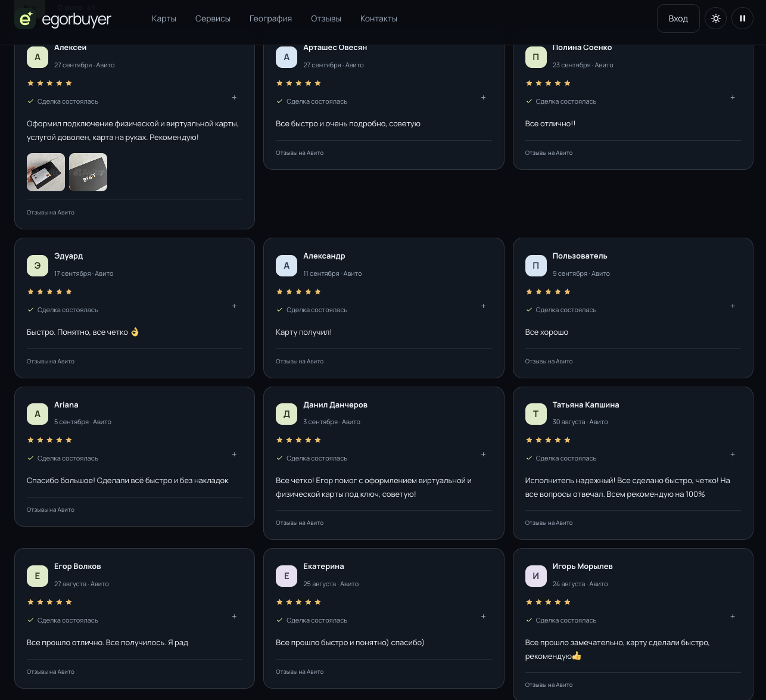
Task: Open Отзывы на Авито link in Татьяна Капшина's card
Action: point(549,522)
